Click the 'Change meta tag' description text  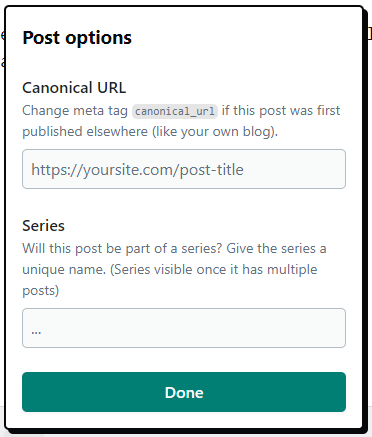(x=75, y=111)
